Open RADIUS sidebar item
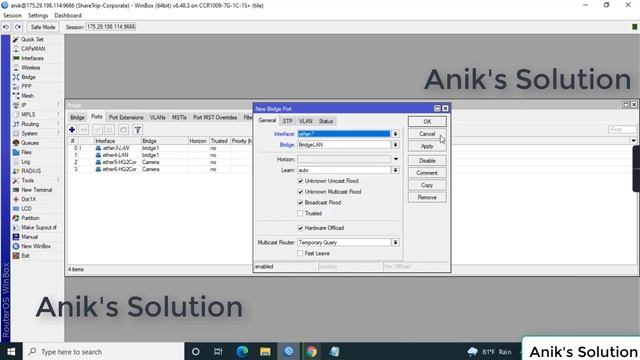640x360 pixels. click(31, 171)
